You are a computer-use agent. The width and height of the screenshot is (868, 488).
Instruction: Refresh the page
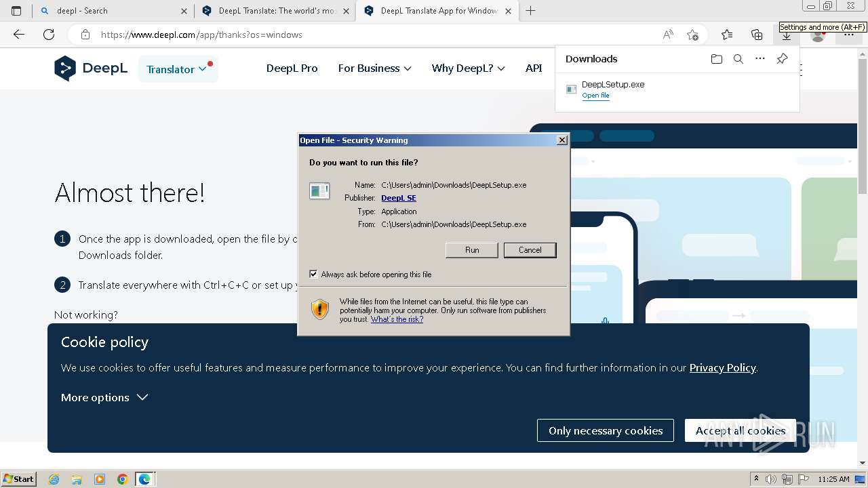(49, 35)
